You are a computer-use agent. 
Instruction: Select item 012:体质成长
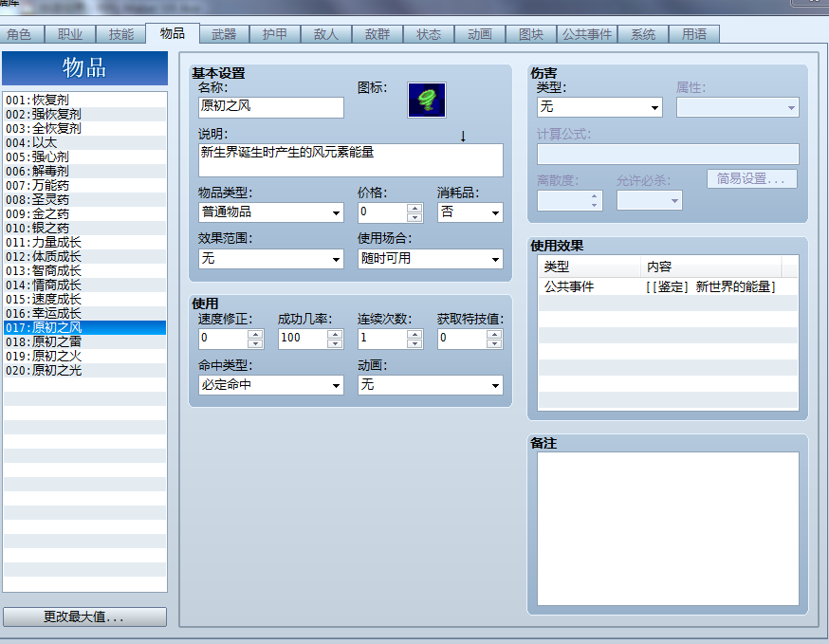[x=84, y=257]
